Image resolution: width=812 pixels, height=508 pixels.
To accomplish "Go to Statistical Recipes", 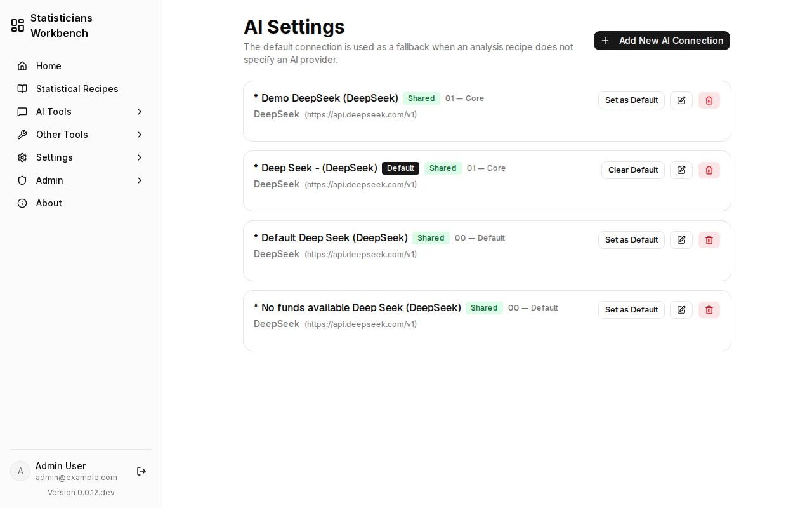I will pos(81,89).
